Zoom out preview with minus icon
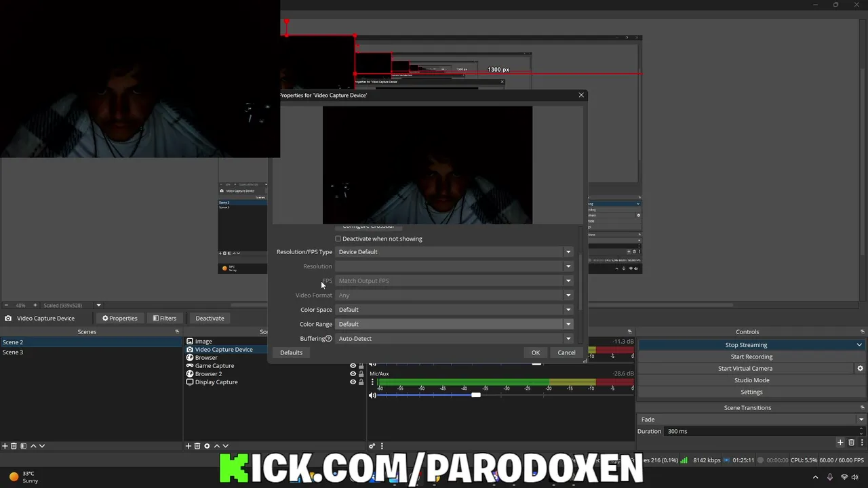 coord(6,305)
